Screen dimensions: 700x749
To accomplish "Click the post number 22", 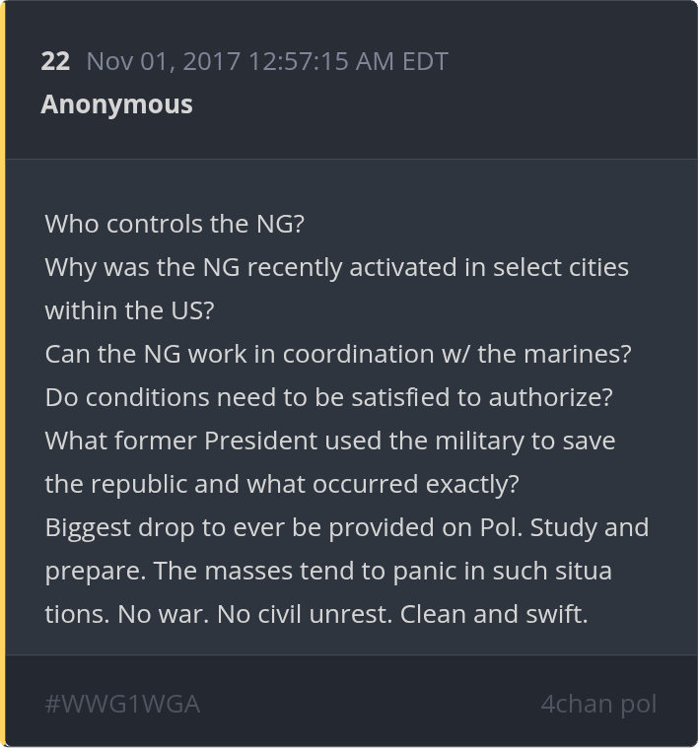I will coord(55,61).
